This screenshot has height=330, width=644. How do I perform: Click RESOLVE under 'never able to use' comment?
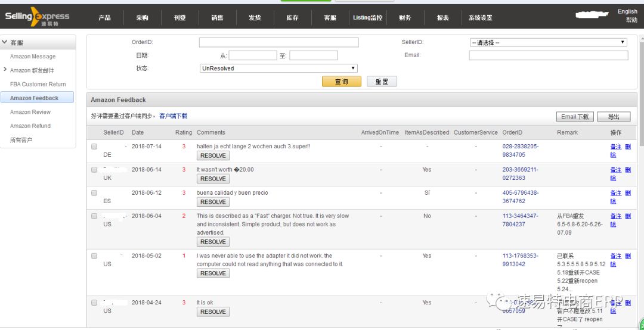click(x=213, y=273)
